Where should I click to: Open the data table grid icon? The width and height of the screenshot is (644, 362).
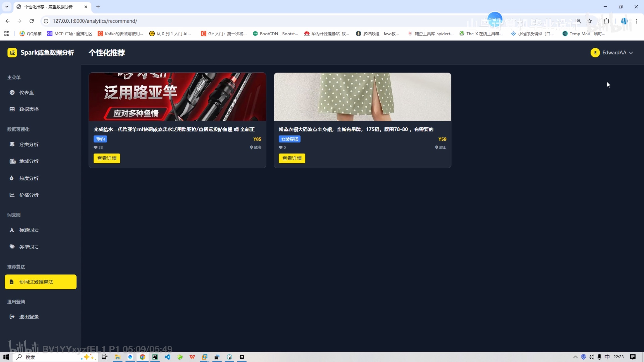coord(12,109)
